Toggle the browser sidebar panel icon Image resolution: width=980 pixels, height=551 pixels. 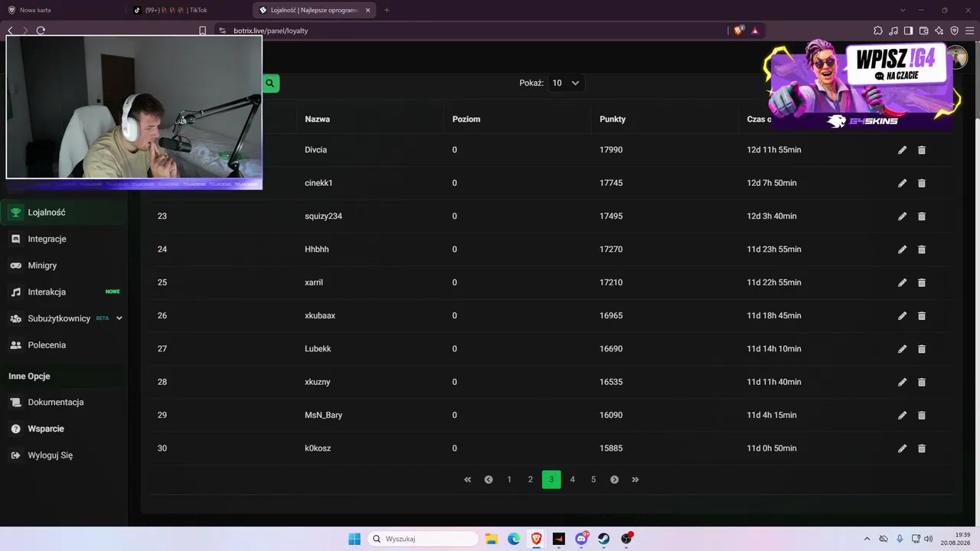point(909,31)
